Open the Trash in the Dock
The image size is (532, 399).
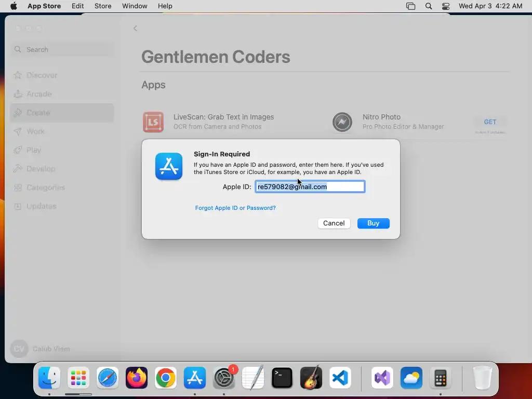tap(482, 378)
